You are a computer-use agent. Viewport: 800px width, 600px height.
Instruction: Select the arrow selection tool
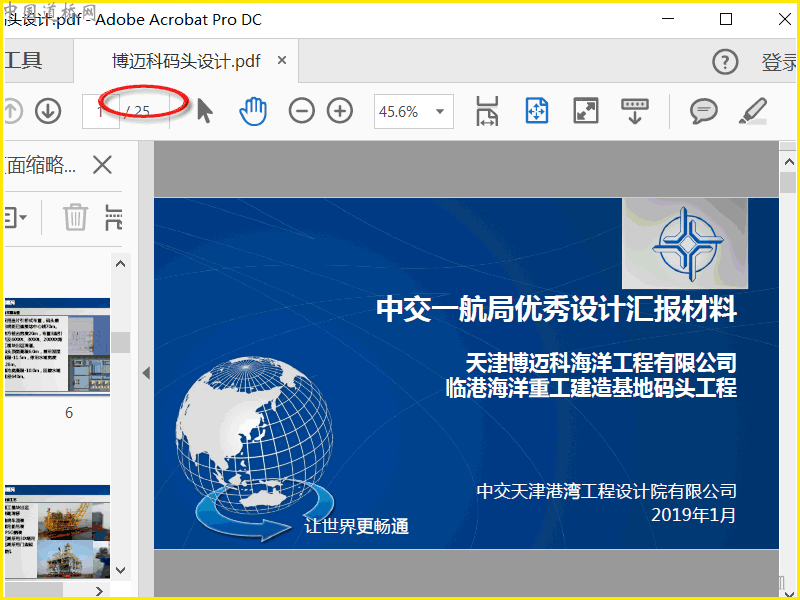205,111
